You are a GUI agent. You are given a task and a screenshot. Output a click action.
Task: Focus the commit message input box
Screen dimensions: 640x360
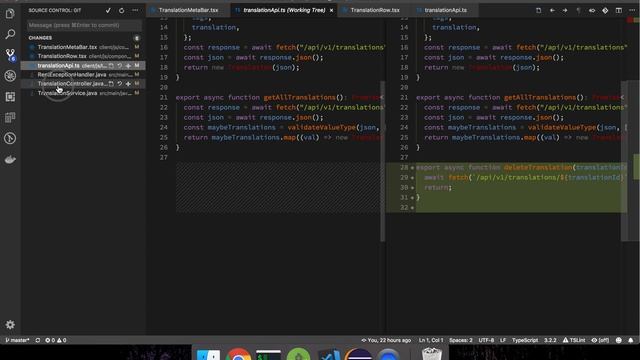(x=84, y=25)
